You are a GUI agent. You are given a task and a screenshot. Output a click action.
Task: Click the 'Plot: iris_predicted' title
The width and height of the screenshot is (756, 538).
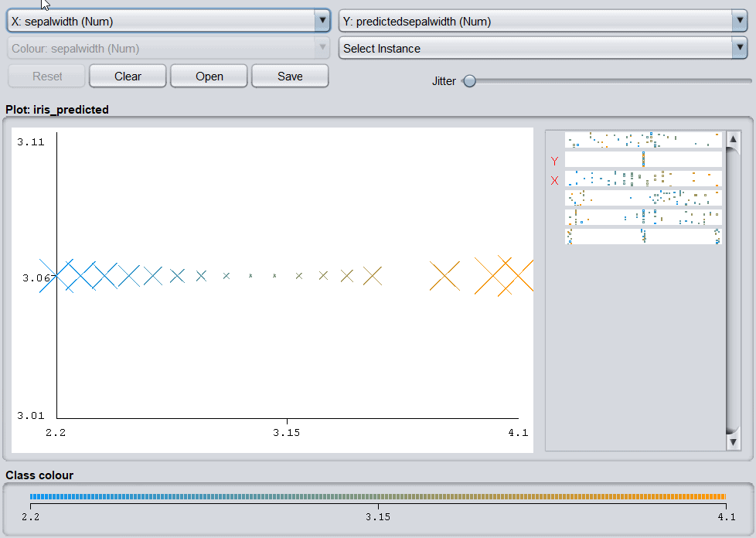click(x=57, y=110)
